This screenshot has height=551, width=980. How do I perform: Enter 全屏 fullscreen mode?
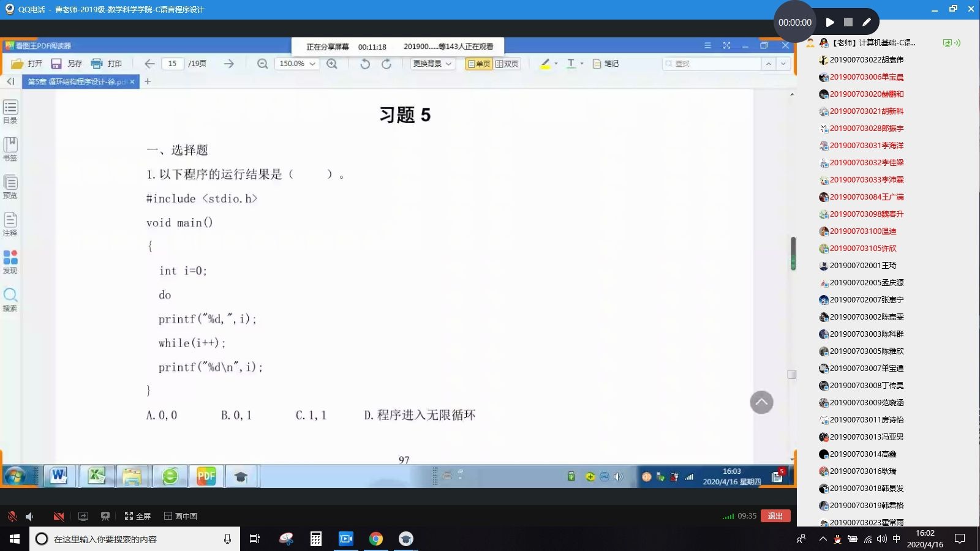pyautogui.click(x=136, y=516)
